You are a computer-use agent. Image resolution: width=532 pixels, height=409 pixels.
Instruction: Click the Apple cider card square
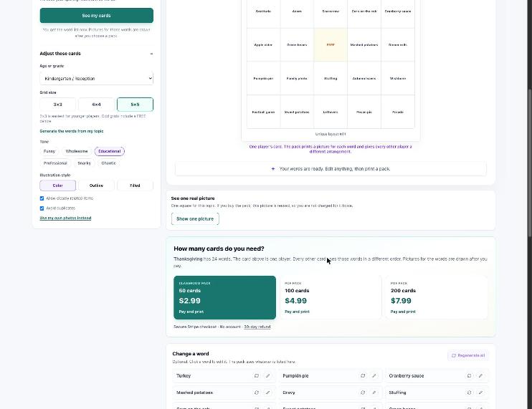(263, 44)
